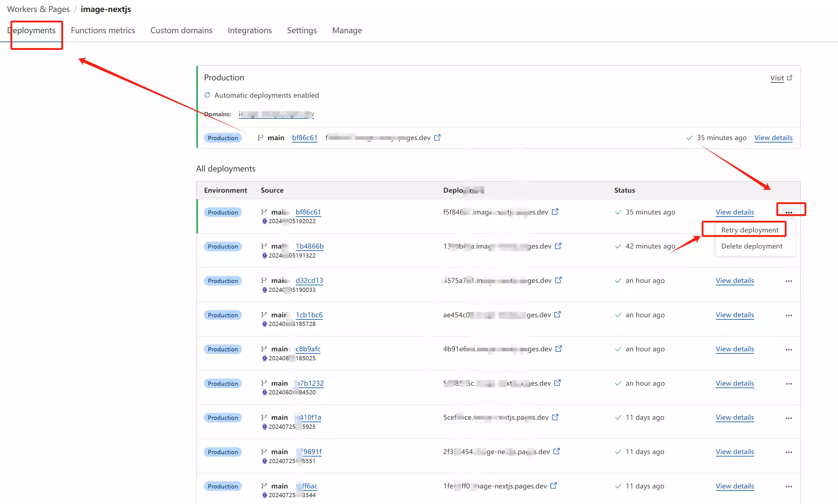
Task: Open external link for d32cd13 deployment URL
Action: [558, 280]
